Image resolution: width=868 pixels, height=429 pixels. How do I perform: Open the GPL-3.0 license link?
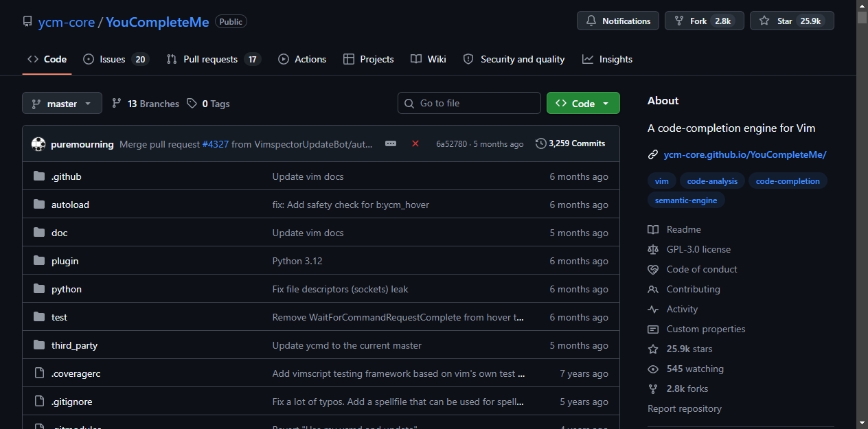click(689, 249)
